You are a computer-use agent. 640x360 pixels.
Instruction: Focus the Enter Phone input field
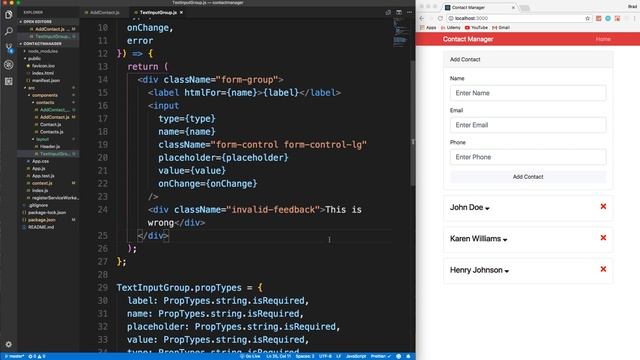(528, 157)
